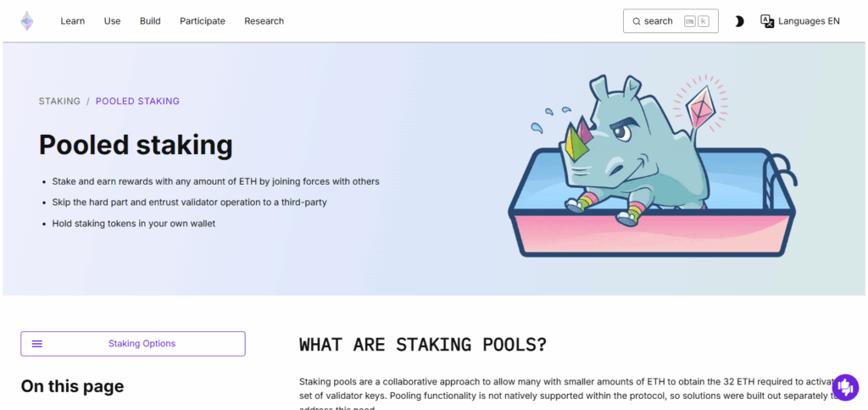The width and height of the screenshot is (868, 410).
Task: Expand the Build navigation menu
Action: (x=150, y=21)
